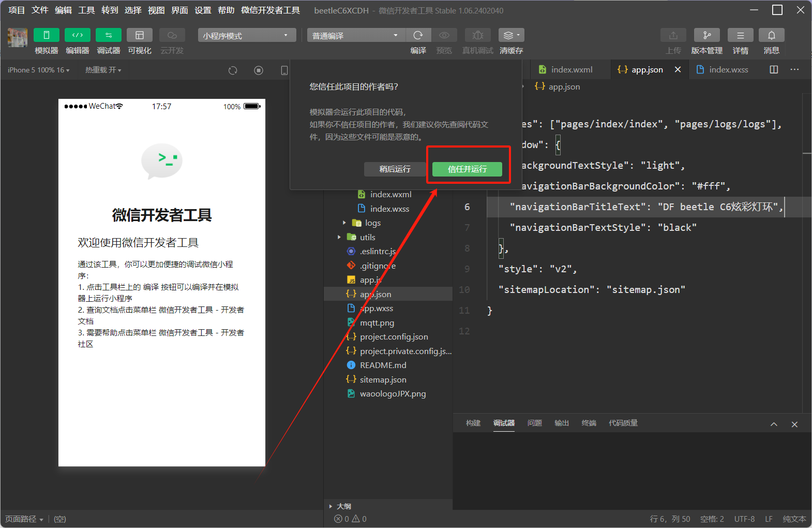Switch to the 构建 panel tab
This screenshot has height=528, width=812.
473,423
